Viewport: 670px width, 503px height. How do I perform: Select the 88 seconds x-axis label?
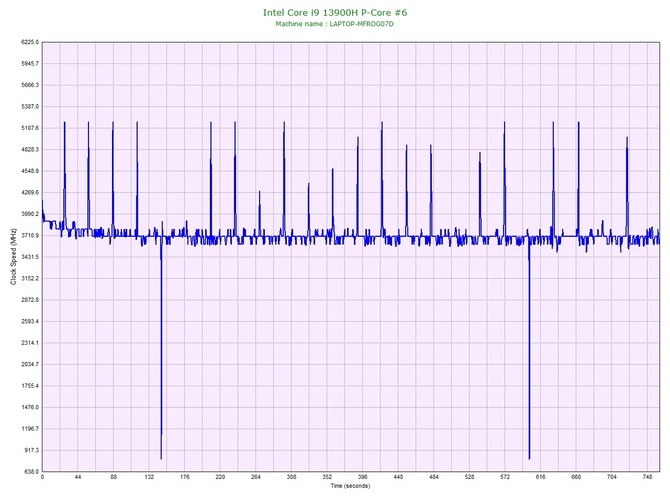pos(113,477)
